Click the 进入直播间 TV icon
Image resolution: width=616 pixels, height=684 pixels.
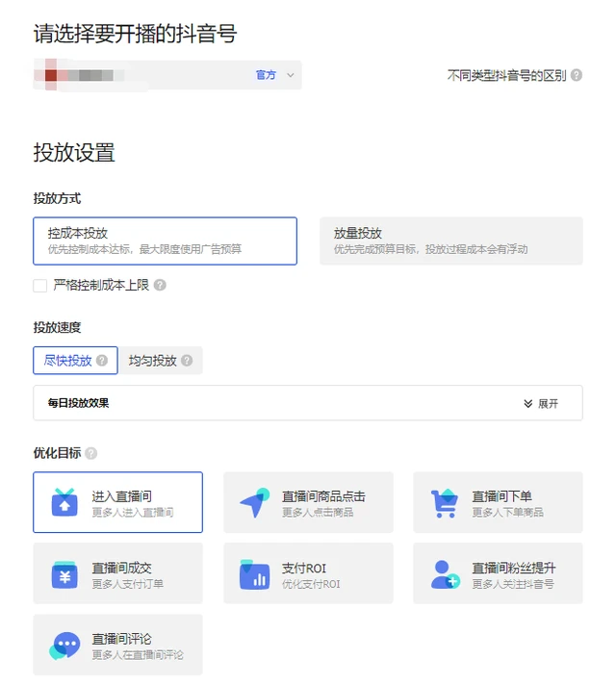(x=64, y=503)
